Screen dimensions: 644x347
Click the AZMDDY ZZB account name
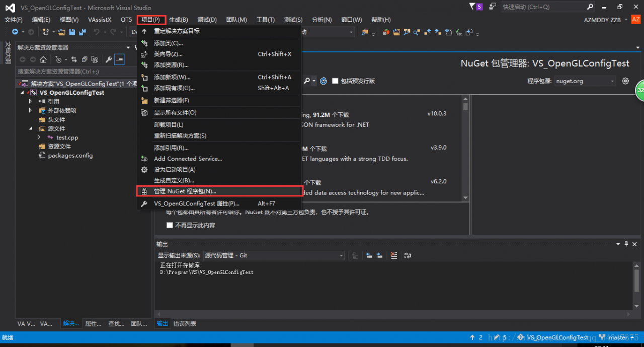coord(602,20)
